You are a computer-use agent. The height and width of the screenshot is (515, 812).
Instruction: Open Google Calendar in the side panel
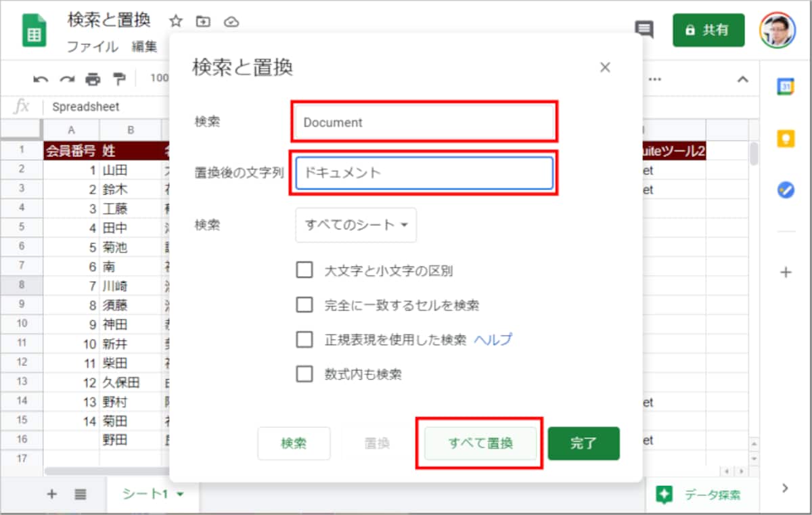785,87
